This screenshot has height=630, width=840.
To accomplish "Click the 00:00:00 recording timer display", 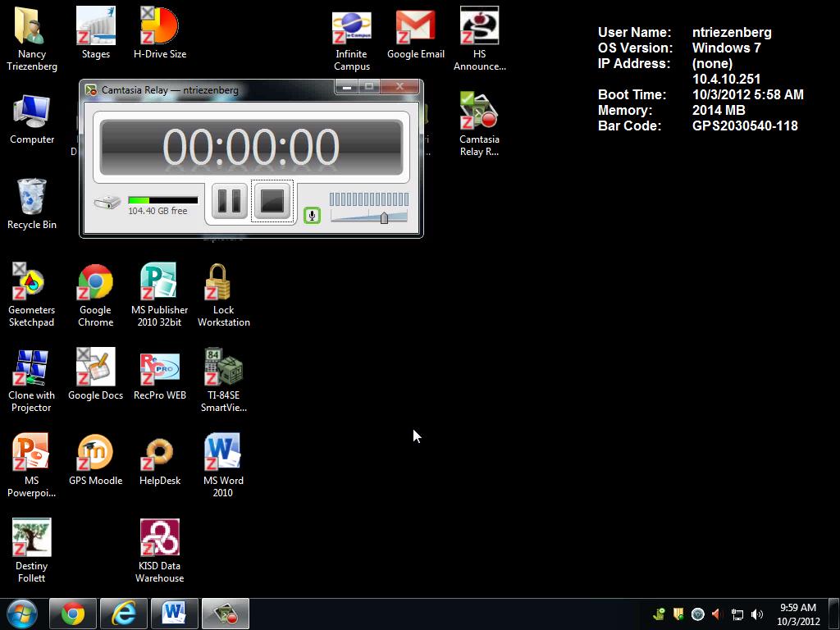I will click(251, 147).
